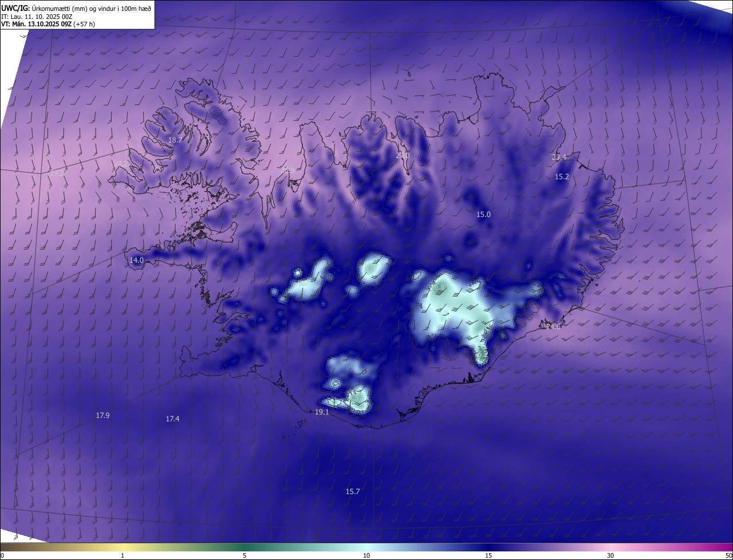Viewport: 733px width, 560px height.
Task: Click the IT: Lau. 11.10.2025 00Z line
Action: [x=38, y=16]
